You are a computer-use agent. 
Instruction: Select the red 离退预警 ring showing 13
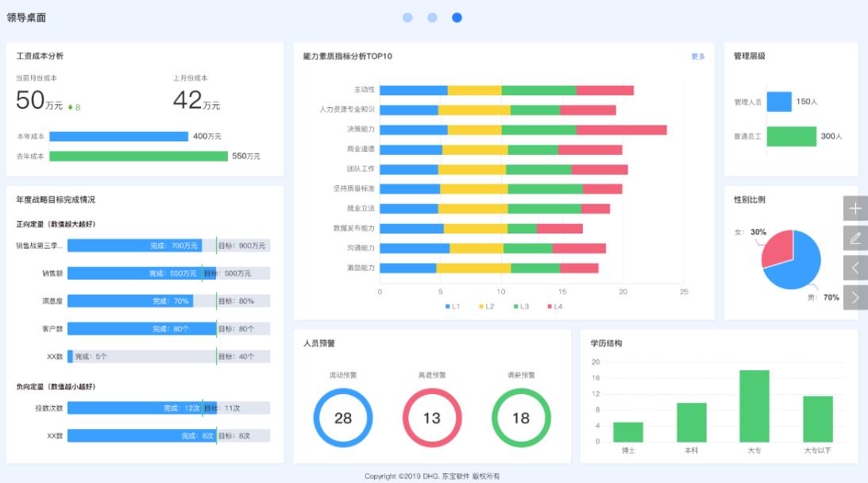click(431, 418)
